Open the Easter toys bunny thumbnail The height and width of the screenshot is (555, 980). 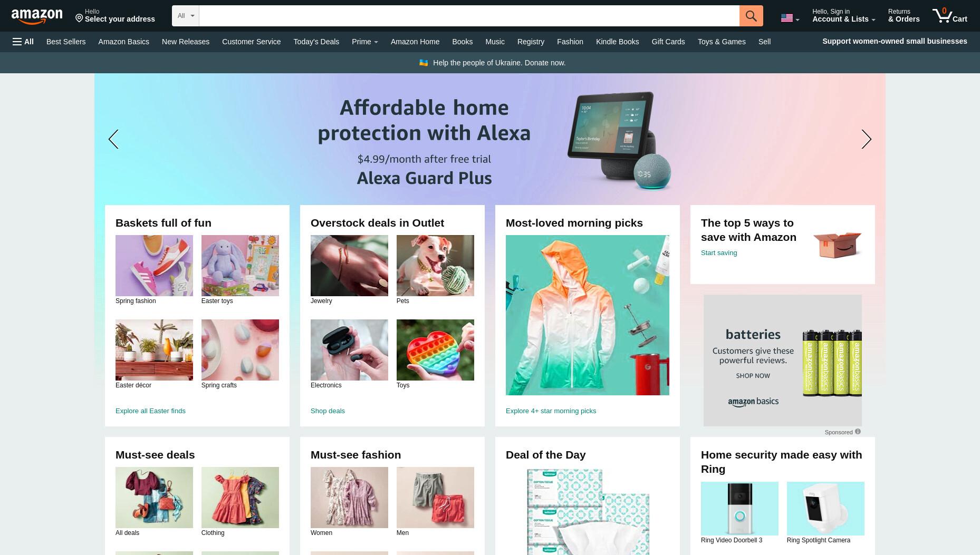pos(240,266)
